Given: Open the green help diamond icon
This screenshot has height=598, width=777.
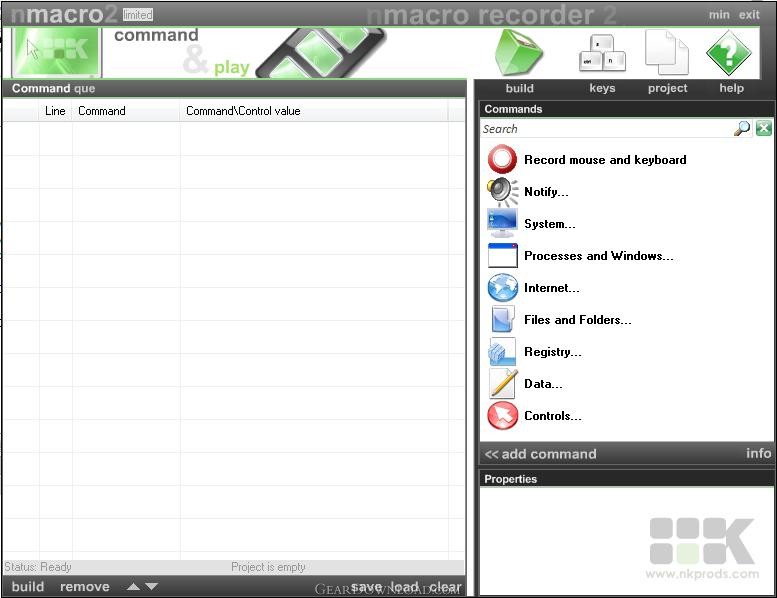Looking at the screenshot, I should [728, 53].
